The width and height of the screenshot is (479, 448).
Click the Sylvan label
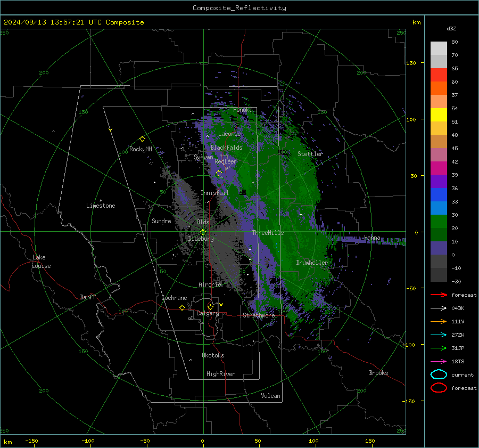(x=203, y=157)
